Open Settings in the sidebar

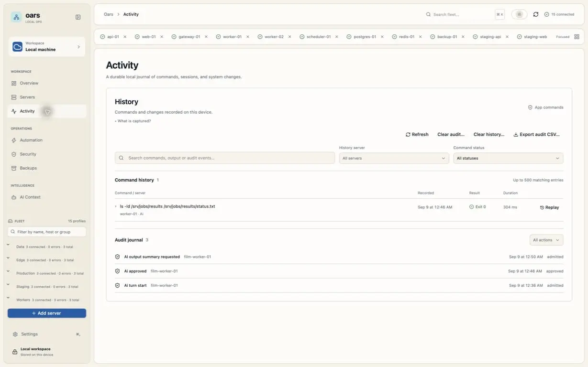(x=46, y=334)
